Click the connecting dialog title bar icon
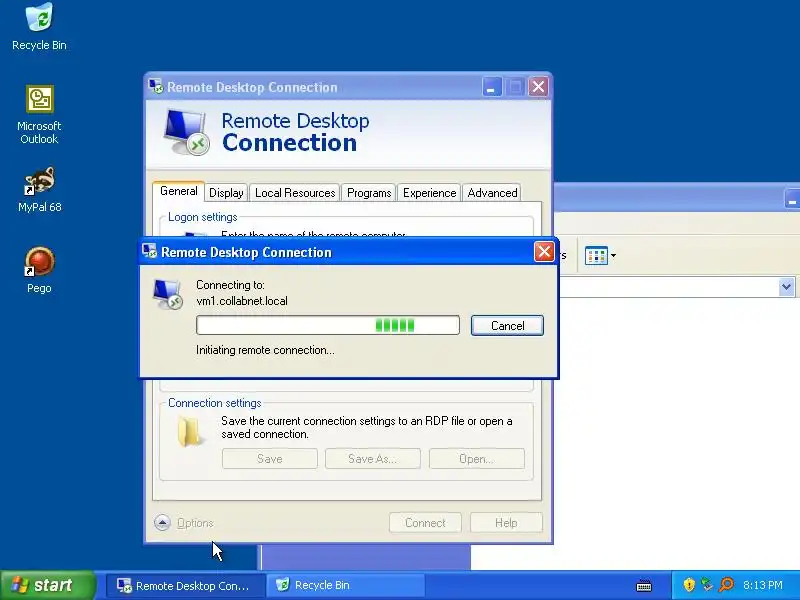Image resolution: width=800 pixels, height=600 pixels. tap(149, 251)
